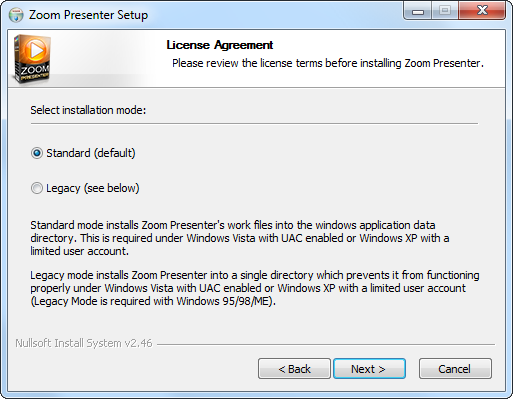Click the greyed-out maximize window button
Screen dimensions: 513x399
445,11
